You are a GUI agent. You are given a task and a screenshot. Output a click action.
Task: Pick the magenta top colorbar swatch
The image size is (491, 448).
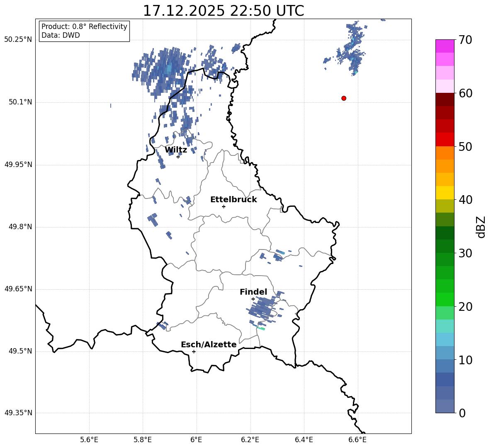click(x=445, y=46)
